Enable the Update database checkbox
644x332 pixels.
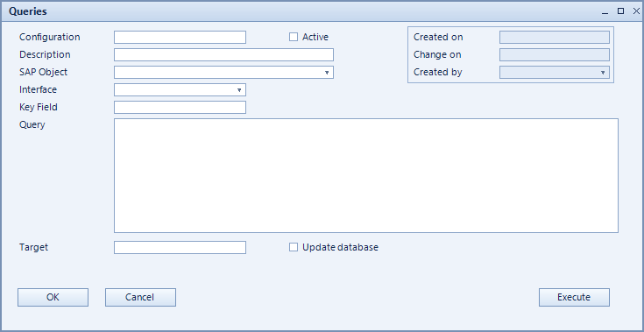pos(294,247)
